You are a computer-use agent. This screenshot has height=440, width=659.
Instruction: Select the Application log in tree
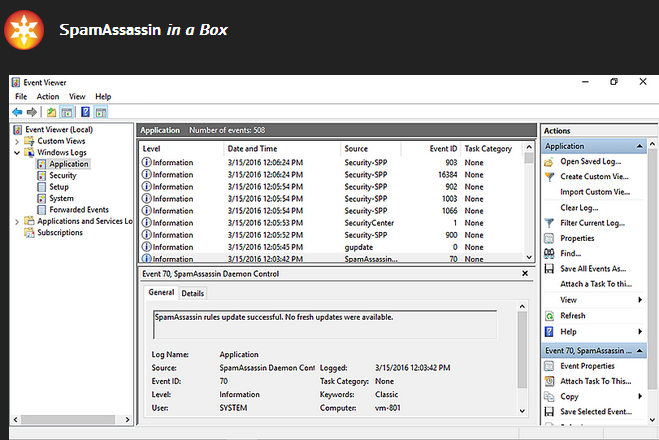tap(69, 164)
